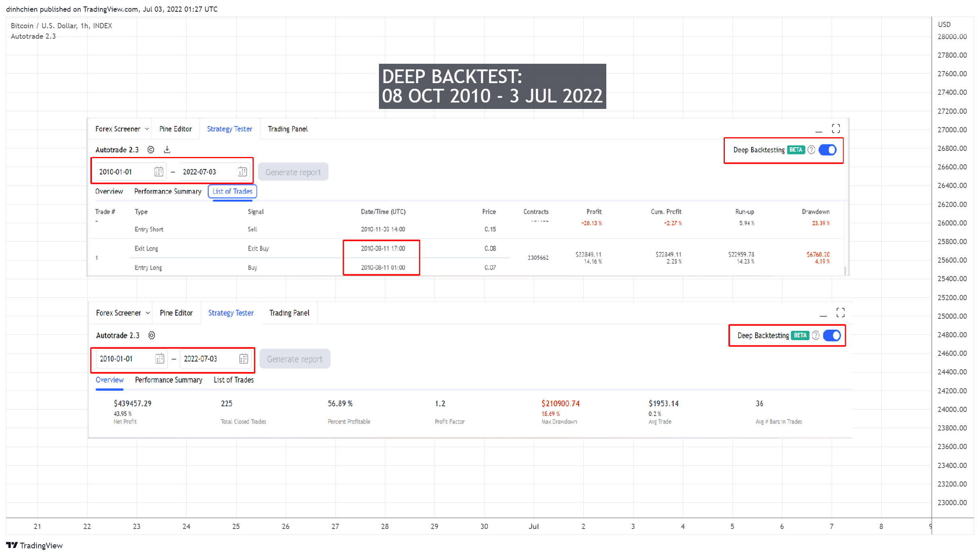The width and height of the screenshot is (980, 556).
Task: Click the 56.89 % Percent Profitable value
Action: [x=340, y=403]
